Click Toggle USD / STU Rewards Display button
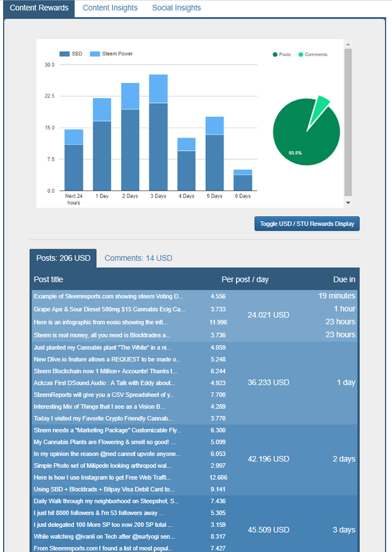 pyautogui.click(x=307, y=224)
